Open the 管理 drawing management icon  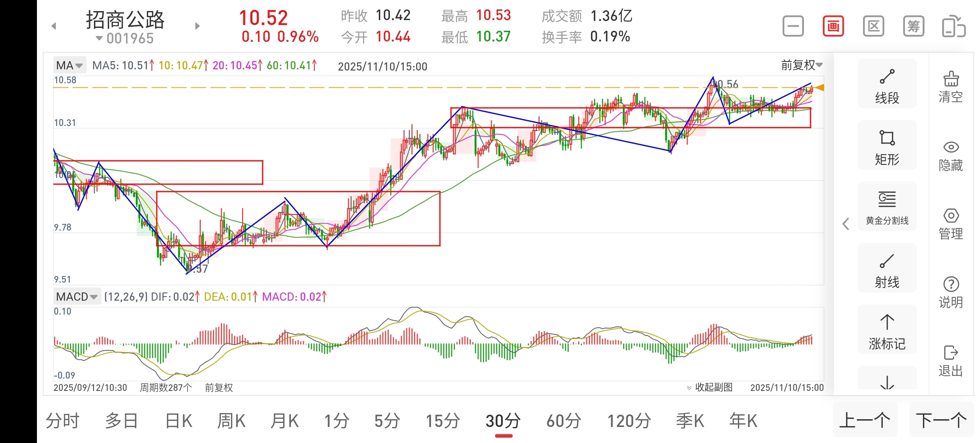click(950, 224)
